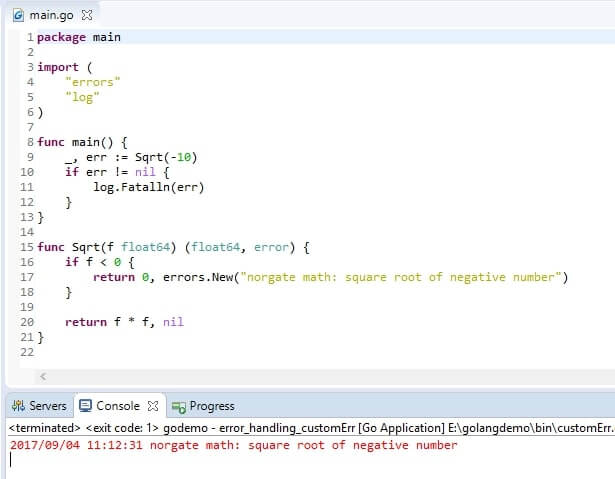Place cursor on the package main line
615x479 pixels.
click(79, 37)
